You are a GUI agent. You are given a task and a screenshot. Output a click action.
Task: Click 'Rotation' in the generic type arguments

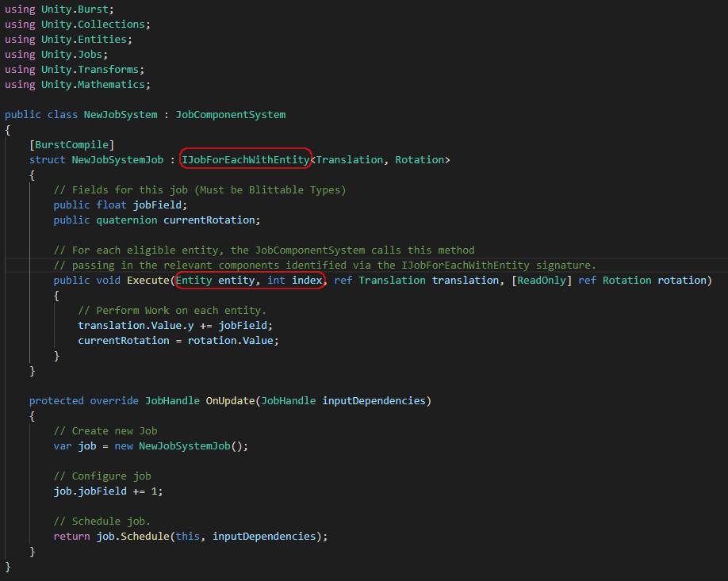pos(420,159)
